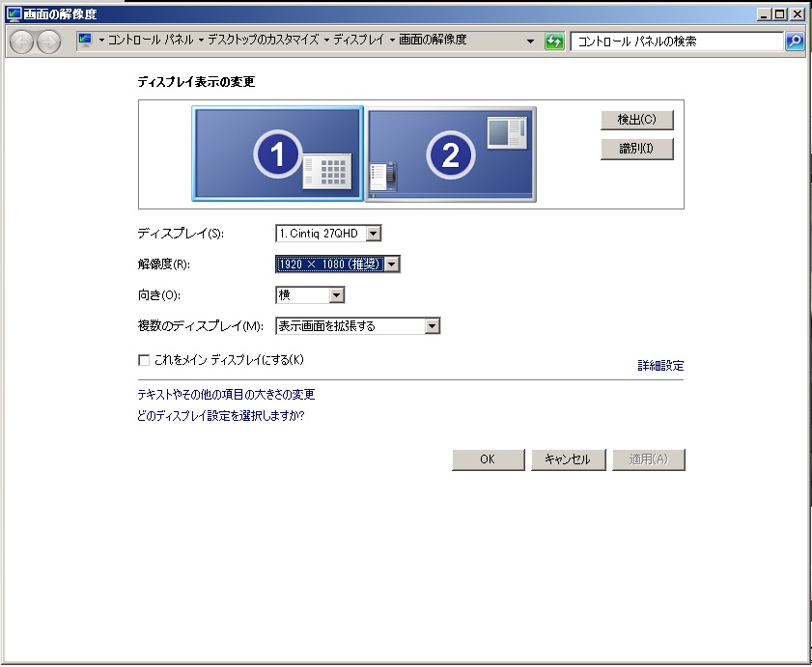The width and height of the screenshot is (812, 667).
Task: Open the 複数のディスプレイ dropdown
Action: click(358, 325)
